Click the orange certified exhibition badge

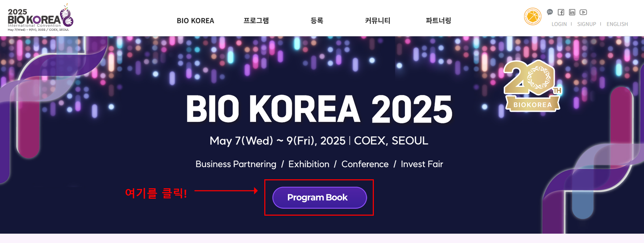(532, 16)
